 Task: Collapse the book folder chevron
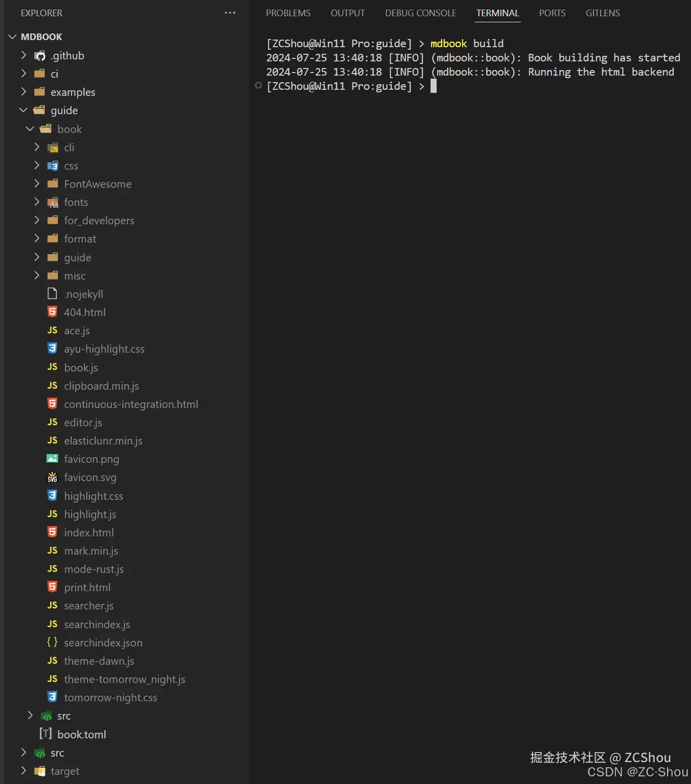pos(30,129)
